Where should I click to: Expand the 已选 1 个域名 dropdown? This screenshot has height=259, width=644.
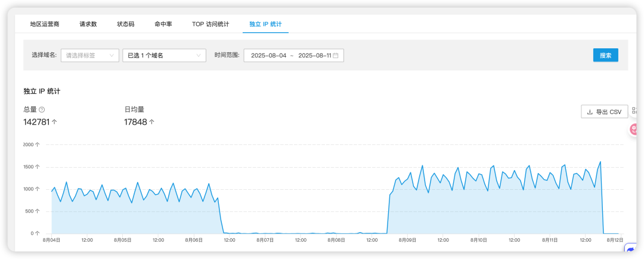165,55
